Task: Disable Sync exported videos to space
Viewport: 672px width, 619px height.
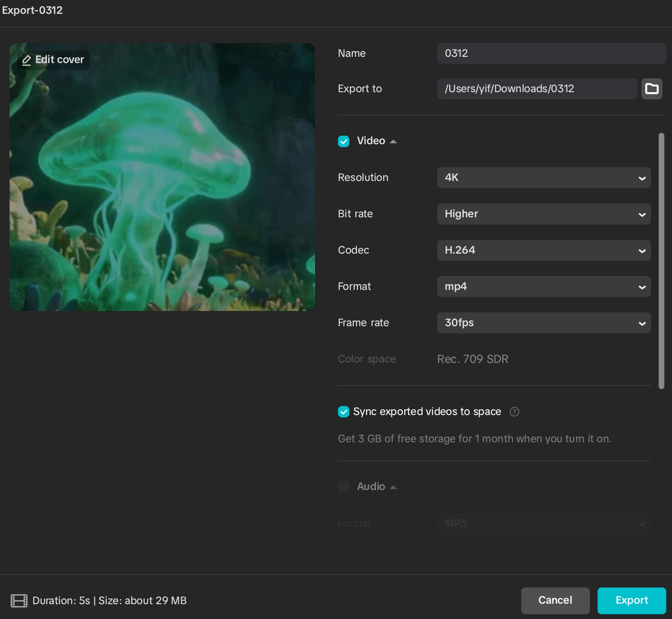Action: click(344, 412)
